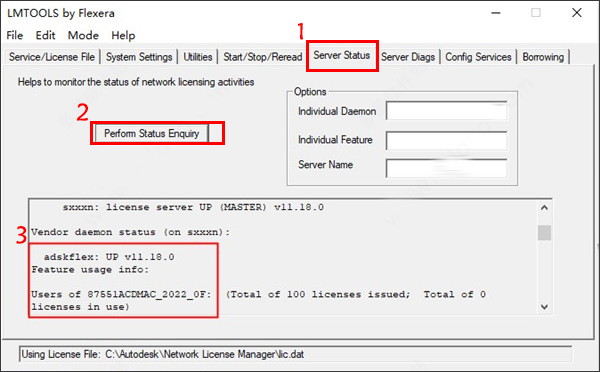Open the Edit menu

[46, 36]
